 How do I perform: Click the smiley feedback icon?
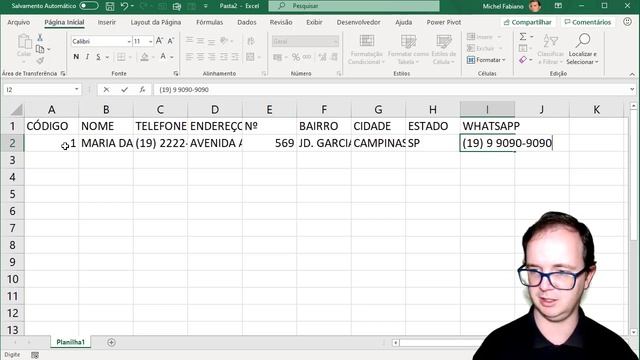[627, 22]
